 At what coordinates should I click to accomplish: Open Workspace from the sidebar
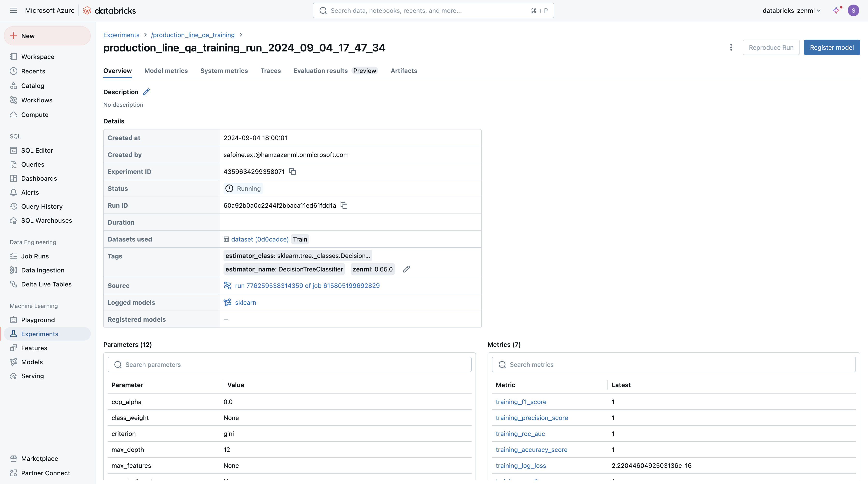38,57
